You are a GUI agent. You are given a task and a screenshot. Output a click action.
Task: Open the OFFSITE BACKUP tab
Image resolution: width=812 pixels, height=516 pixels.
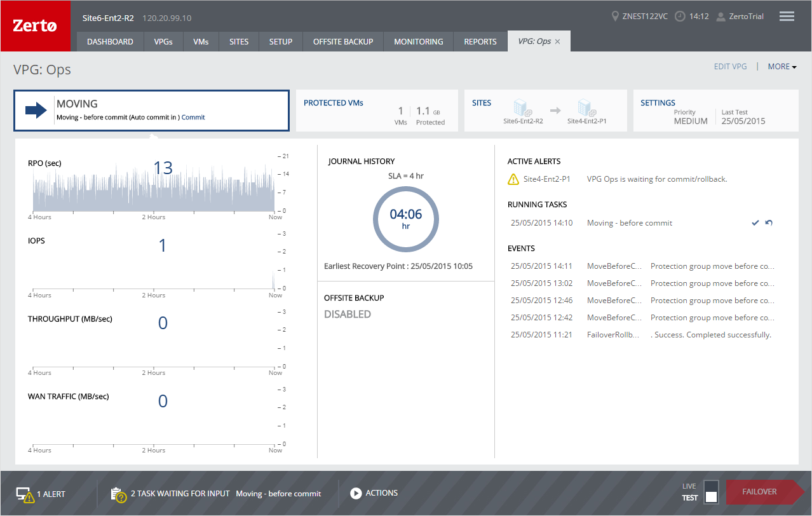343,42
